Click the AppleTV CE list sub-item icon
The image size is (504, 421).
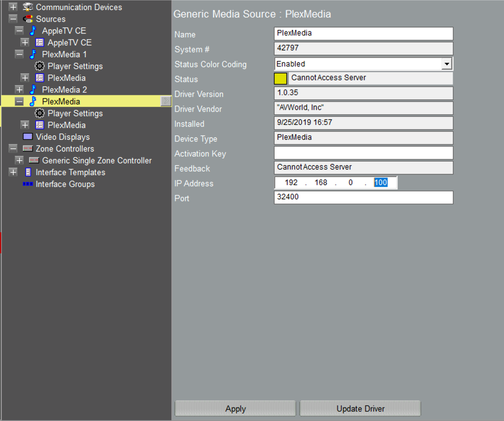click(40, 42)
